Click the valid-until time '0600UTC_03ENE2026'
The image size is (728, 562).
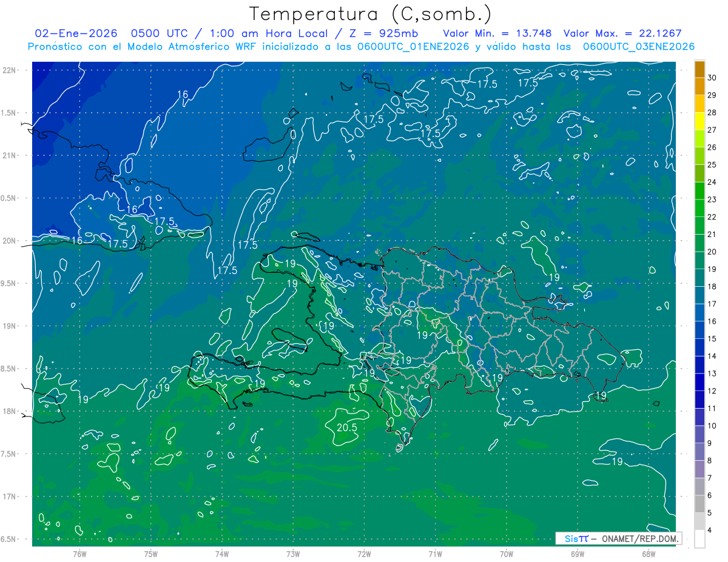click(638, 47)
